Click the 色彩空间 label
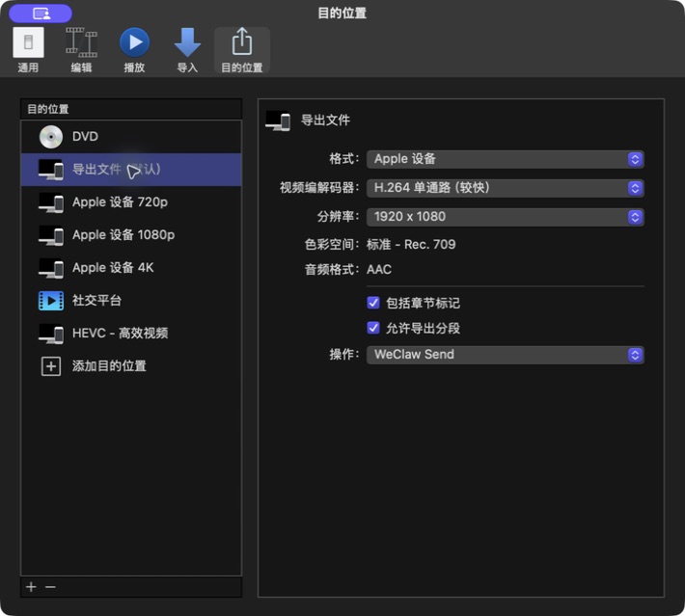Screen dimensions: 685x616 [332, 245]
